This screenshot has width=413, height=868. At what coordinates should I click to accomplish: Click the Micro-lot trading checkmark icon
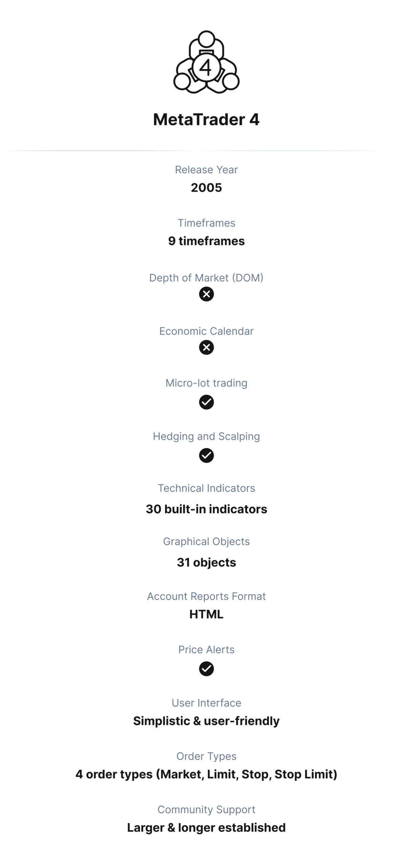click(x=206, y=402)
